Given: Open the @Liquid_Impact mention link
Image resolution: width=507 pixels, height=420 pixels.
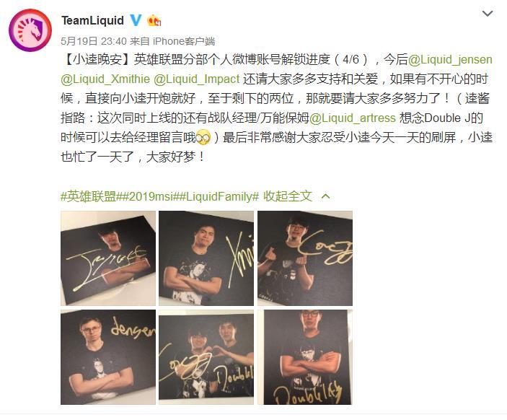Looking at the screenshot, I should (197, 79).
